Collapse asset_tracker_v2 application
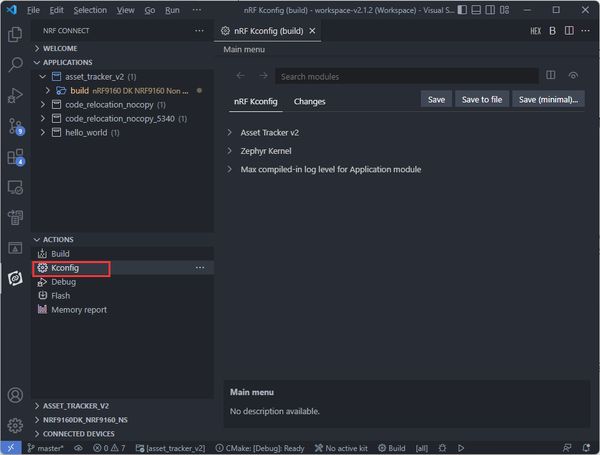Viewport: 600px width, 455px height. [42, 77]
